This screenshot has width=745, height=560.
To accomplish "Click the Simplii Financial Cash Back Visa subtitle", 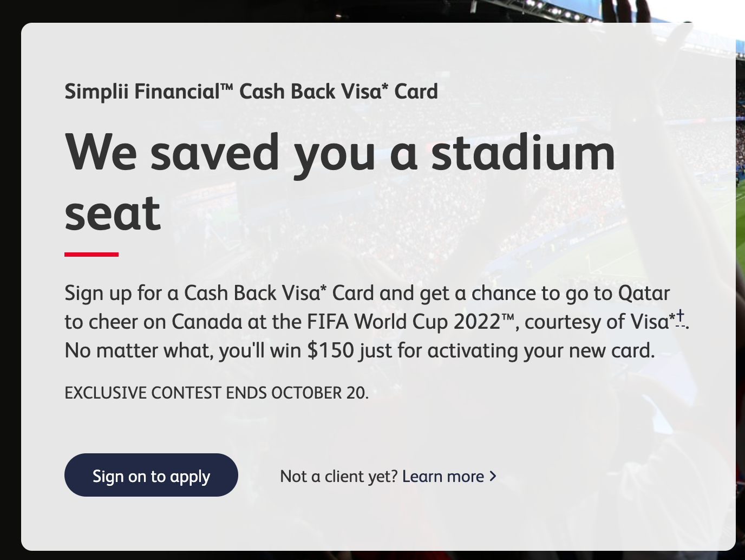I will coord(251,92).
